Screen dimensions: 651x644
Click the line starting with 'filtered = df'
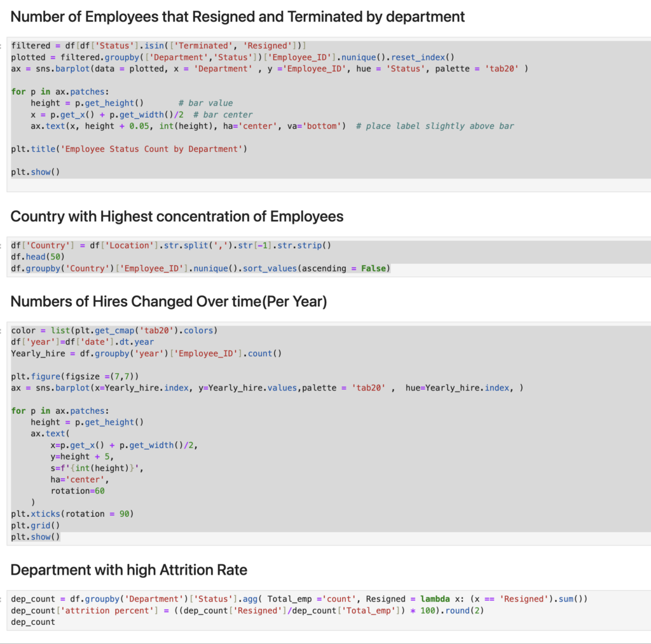pyautogui.click(x=159, y=46)
